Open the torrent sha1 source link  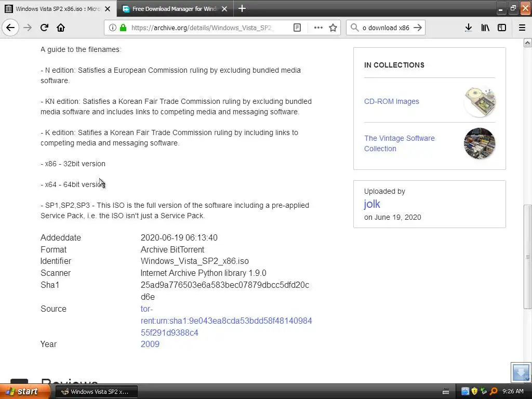point(226,321)
